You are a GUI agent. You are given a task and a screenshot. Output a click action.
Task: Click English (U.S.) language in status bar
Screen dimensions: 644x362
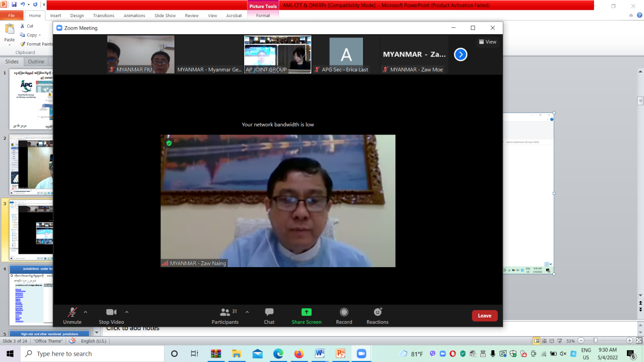pyautogui.click(x=94, y=341)
